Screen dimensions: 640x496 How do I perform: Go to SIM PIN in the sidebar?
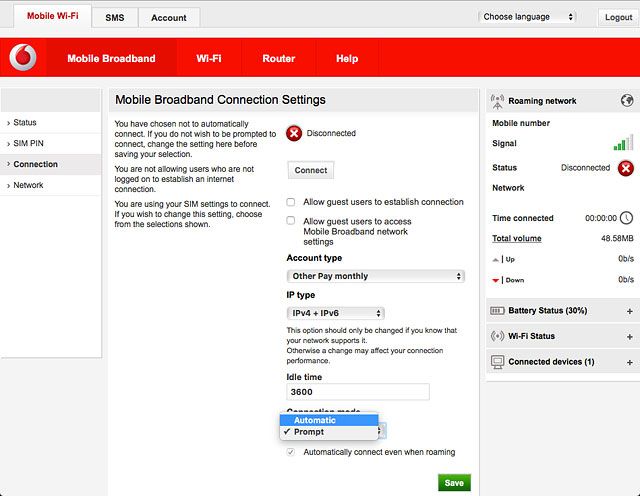pos(51,143)
